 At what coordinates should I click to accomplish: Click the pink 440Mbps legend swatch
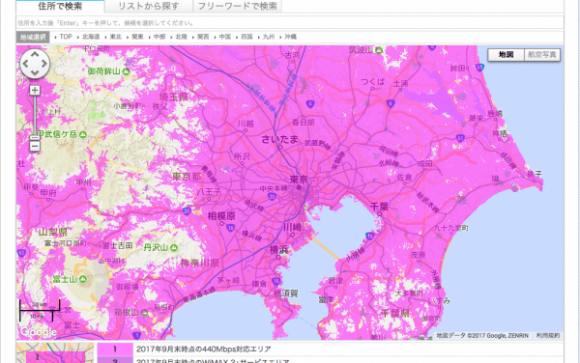pos(115,349)
